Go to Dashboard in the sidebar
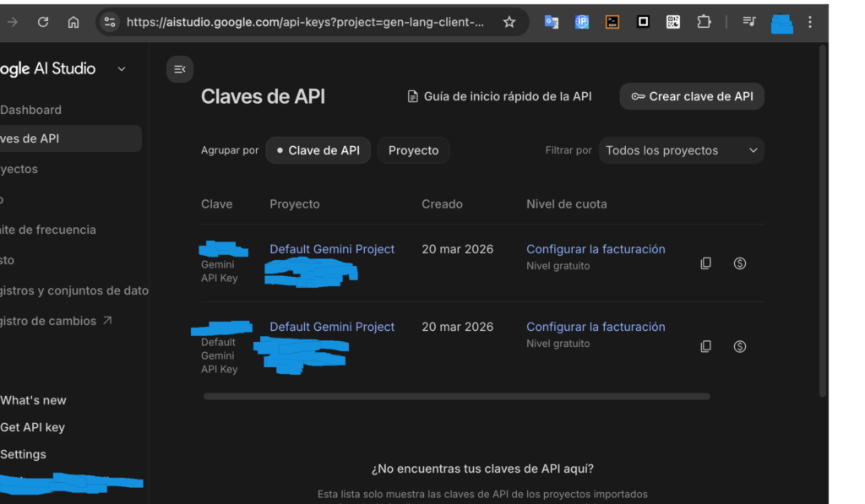Image resolution: width=865 pixels, height=504 pixels. pos(31,110)
